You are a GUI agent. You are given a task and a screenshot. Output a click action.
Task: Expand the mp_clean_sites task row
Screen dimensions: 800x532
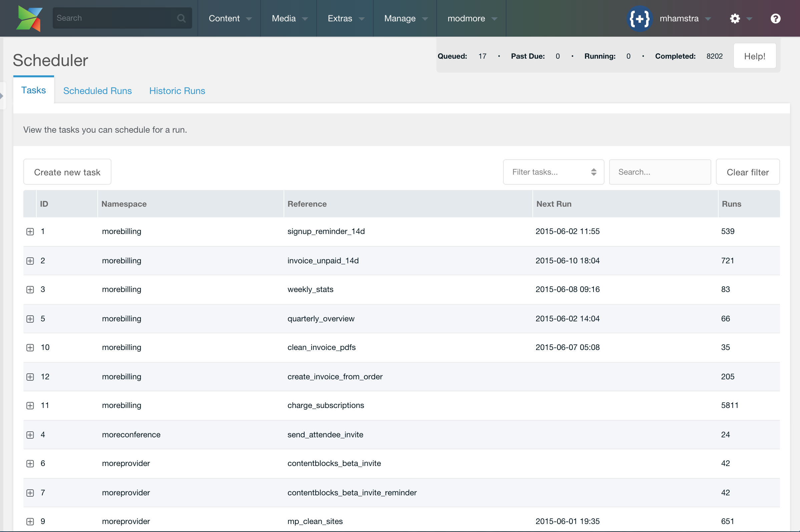coord(30,521)
